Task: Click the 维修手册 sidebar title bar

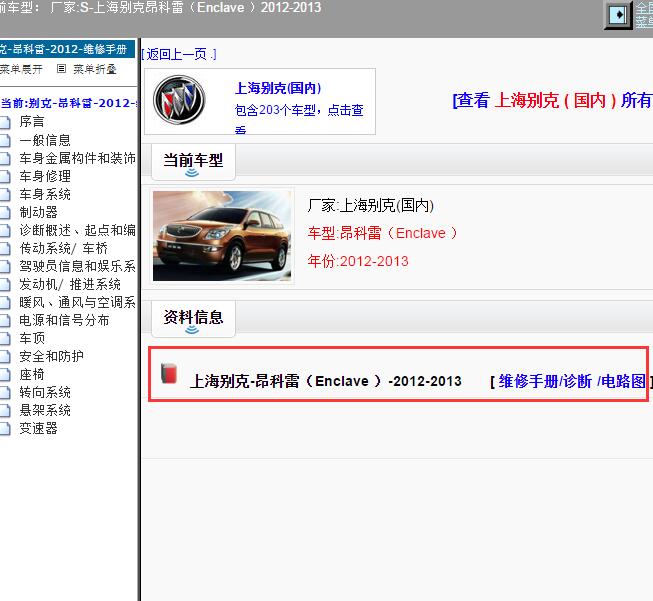Action: pos(67,49)
